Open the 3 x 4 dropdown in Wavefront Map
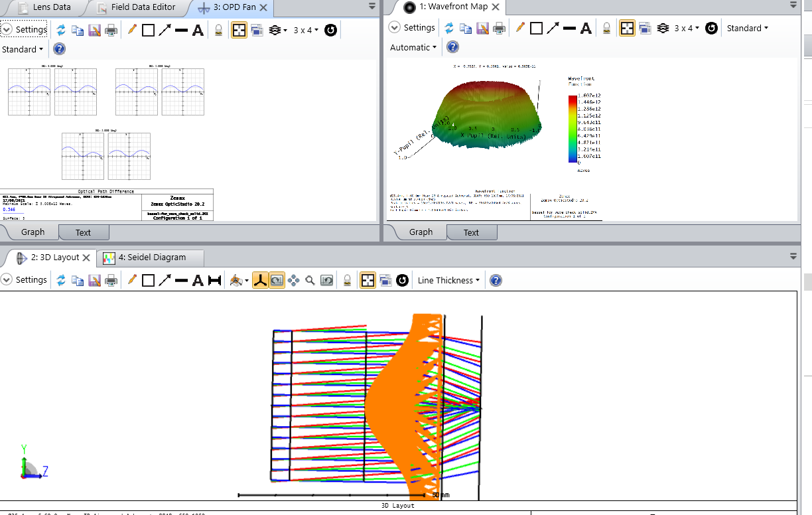The height and width of the screenshot is (515, 812). [x=687, y=28]
